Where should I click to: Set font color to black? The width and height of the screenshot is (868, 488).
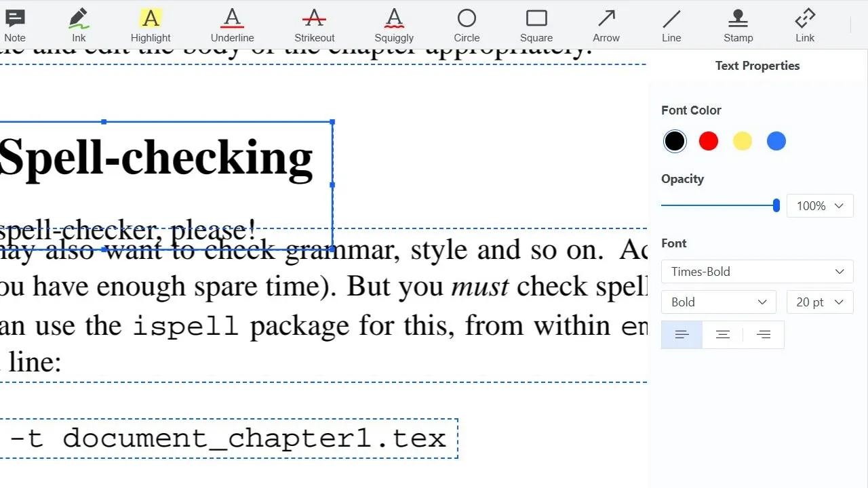pyautogui.click(x=675, y=141)
